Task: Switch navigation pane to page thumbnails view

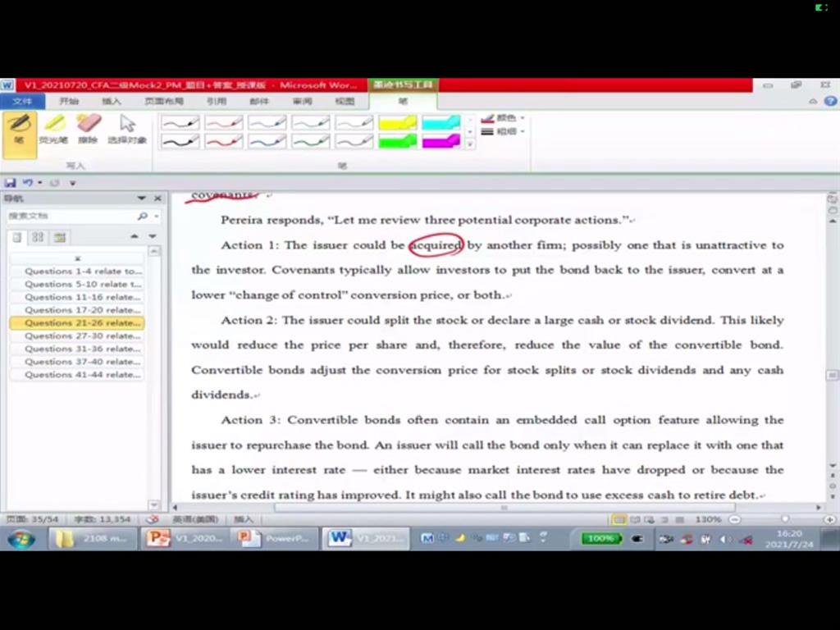Action: [x=38, y=237]
